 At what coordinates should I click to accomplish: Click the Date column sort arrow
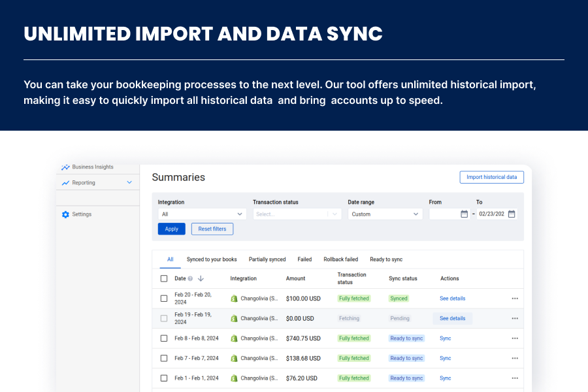click(201, 278)
